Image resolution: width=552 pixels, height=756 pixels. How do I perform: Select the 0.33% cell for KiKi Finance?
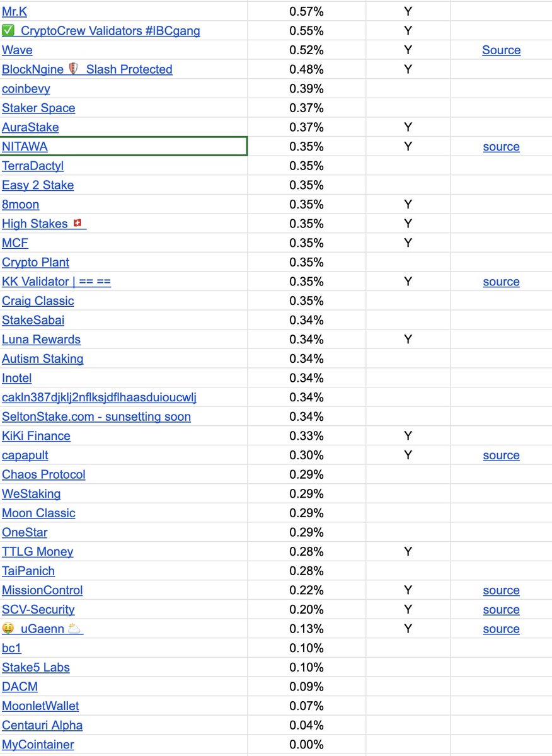306,436
